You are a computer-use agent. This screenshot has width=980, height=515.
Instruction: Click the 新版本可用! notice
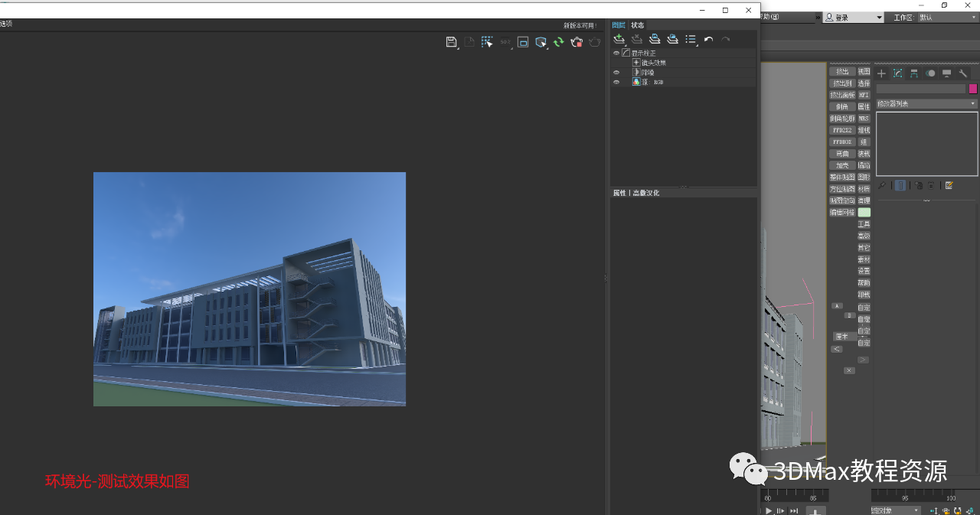(x=580, y=25)
